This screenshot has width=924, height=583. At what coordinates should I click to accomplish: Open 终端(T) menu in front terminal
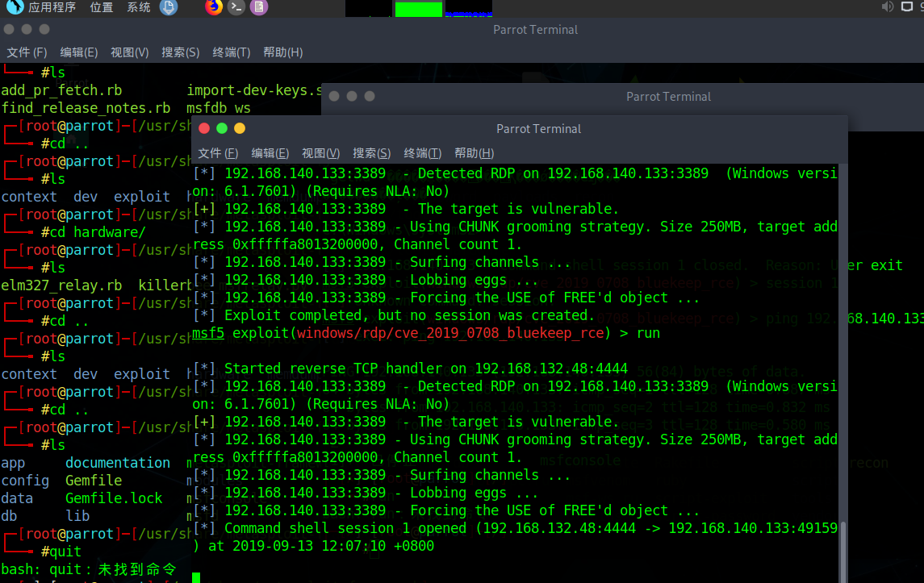point(423,153)
